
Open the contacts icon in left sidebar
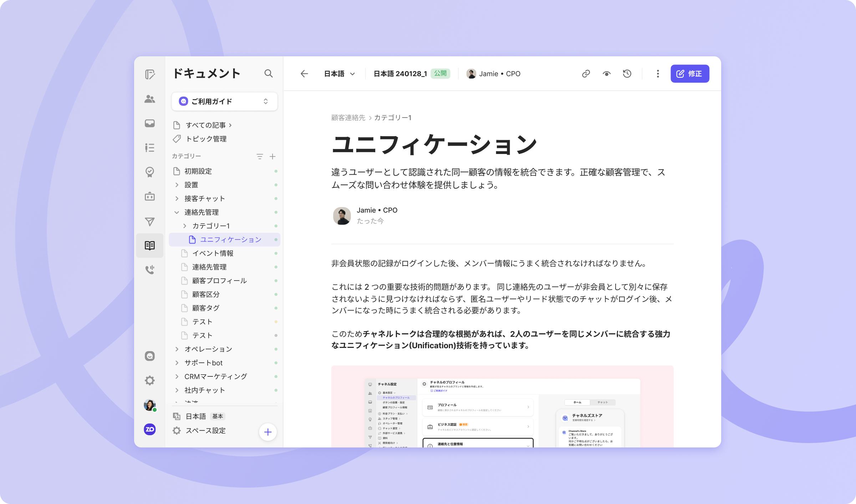149,99
